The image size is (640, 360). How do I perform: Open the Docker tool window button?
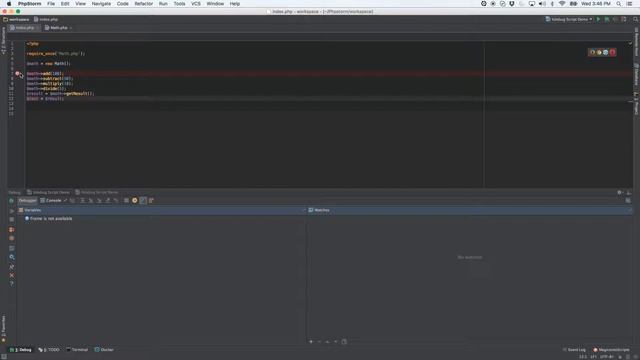coord(104,350)
